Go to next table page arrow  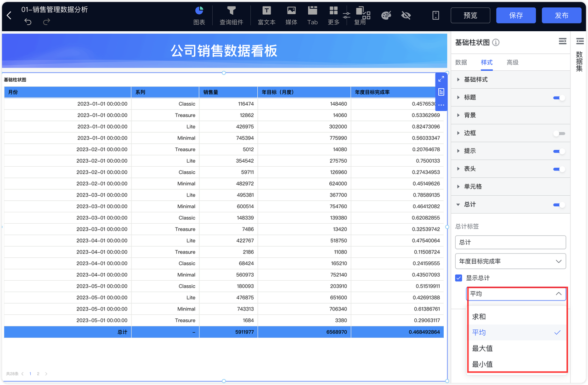(x=46, y=374)
